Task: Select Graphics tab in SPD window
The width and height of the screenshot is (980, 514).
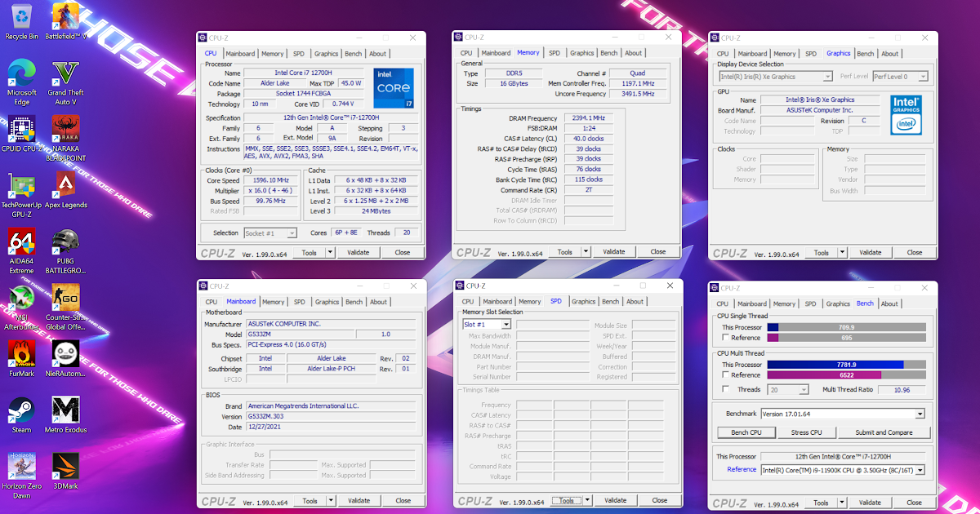Action: tap(583, 302)
